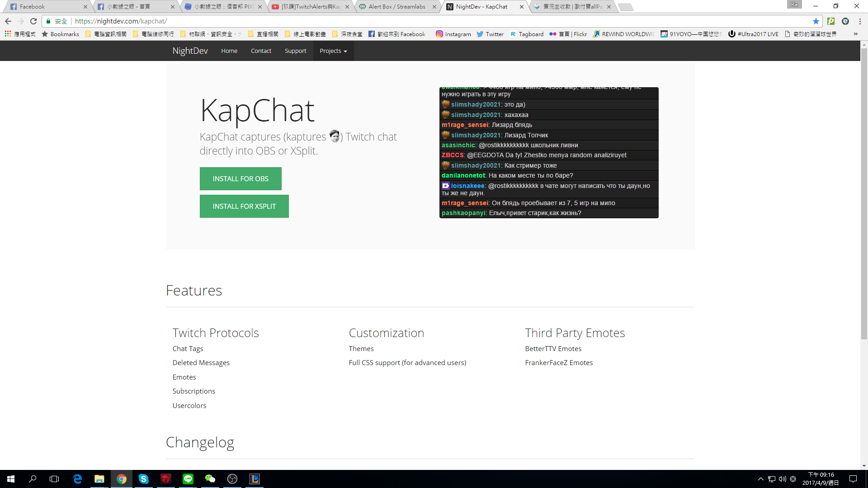Click the page vertical scrollbar thumb
Screen dimensions: 868x488
(864, 194)
